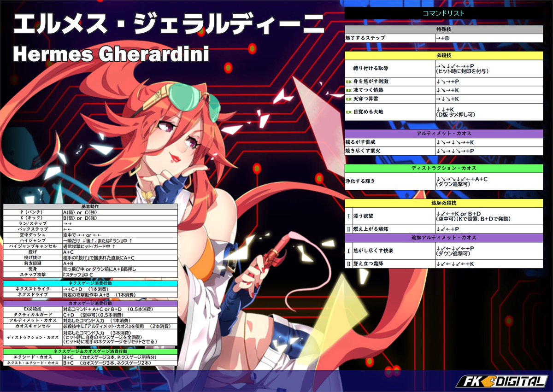553x392 pixels.
Task: Click the バックステップ row label
Action: (x=32, y=229)
